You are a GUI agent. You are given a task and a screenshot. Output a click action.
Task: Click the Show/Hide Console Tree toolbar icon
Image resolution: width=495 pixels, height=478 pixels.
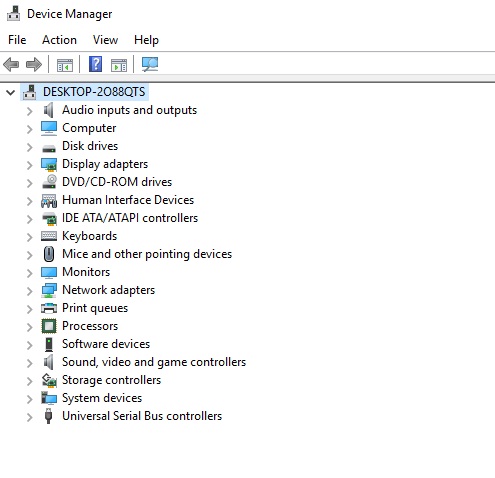pos(65,65)
